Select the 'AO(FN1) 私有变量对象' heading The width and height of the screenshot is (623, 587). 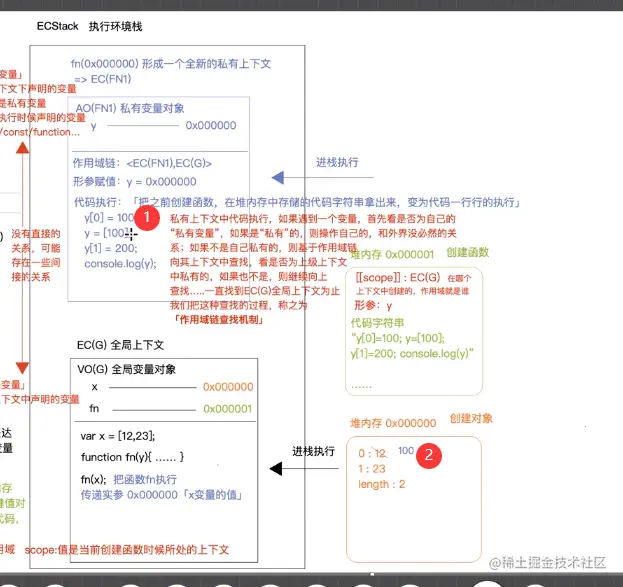tap(130, 108)
